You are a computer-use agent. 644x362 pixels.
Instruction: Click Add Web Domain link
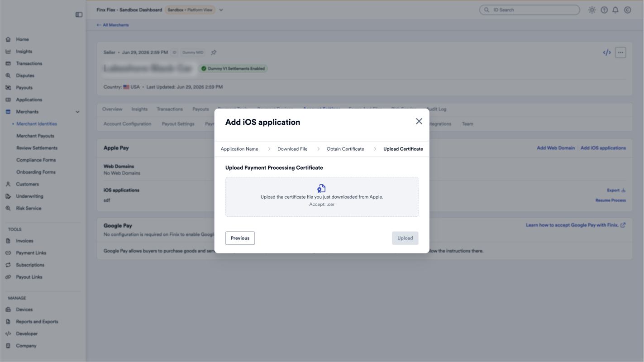tap(556, 148)
